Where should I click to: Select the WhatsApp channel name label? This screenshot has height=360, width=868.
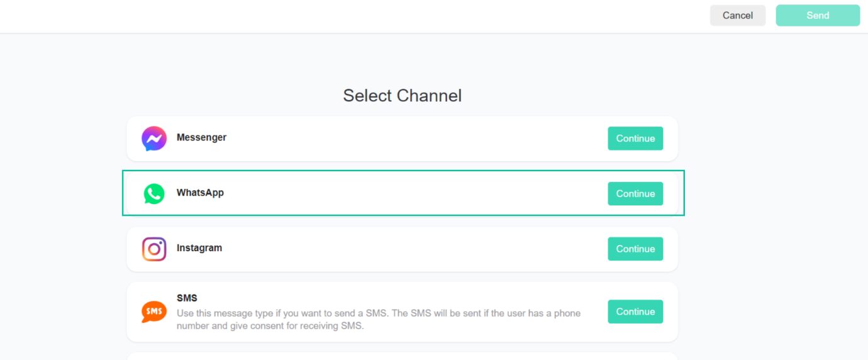200,193
